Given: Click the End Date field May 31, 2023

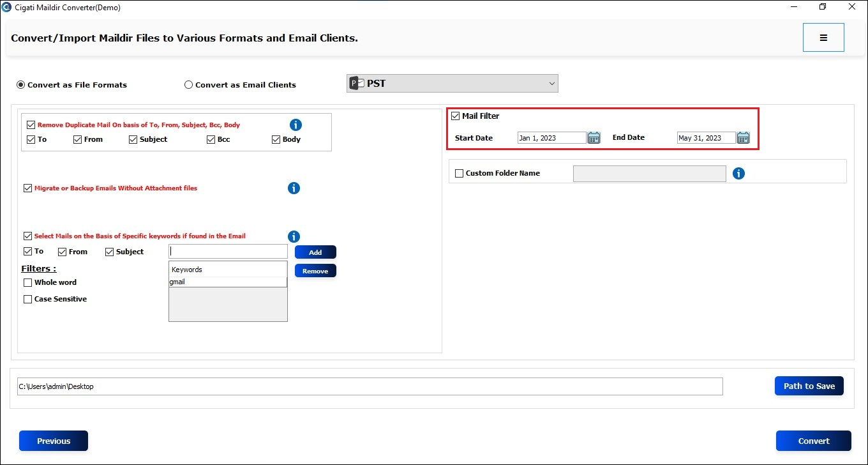Looking at the screenshot, I should [706, 138].
